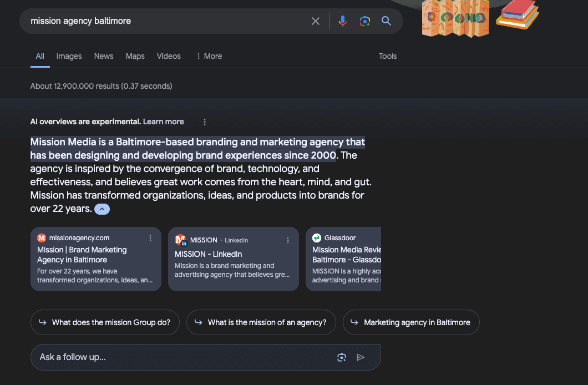Select the All results tab
This screenshot has height=385, width=588.
(40, 56)
